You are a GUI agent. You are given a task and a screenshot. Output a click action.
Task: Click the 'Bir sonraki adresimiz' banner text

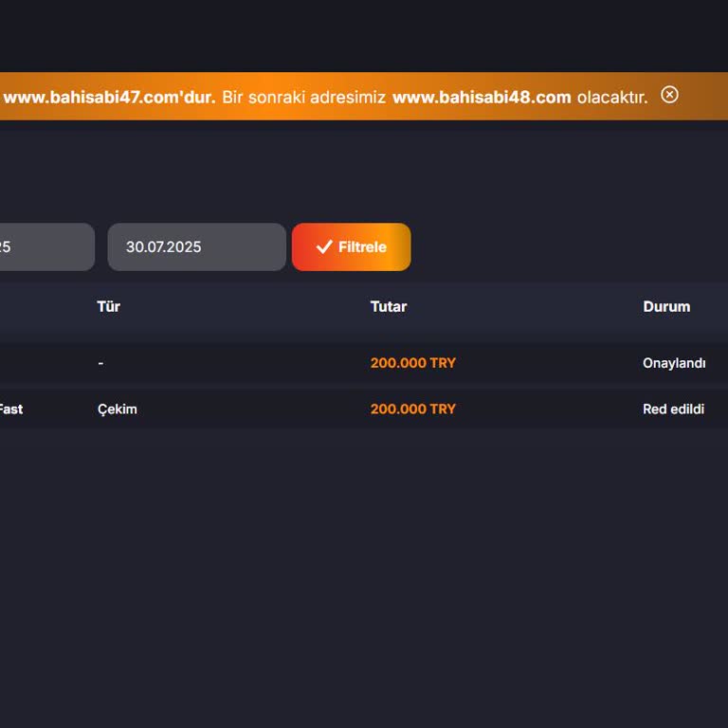(x=303, y=98)
